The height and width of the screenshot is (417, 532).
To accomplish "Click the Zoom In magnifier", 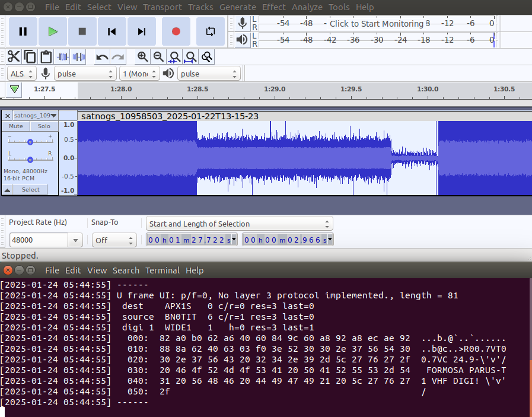I will coord(142,57).
